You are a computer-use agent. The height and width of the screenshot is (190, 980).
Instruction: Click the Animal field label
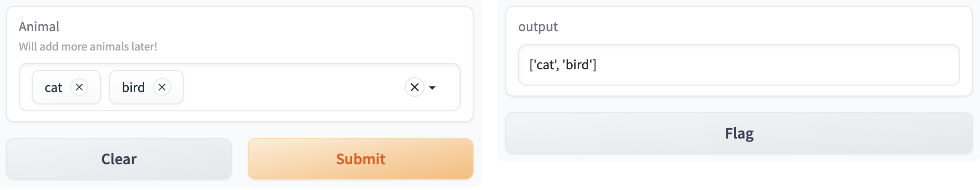tap(39, 27)
